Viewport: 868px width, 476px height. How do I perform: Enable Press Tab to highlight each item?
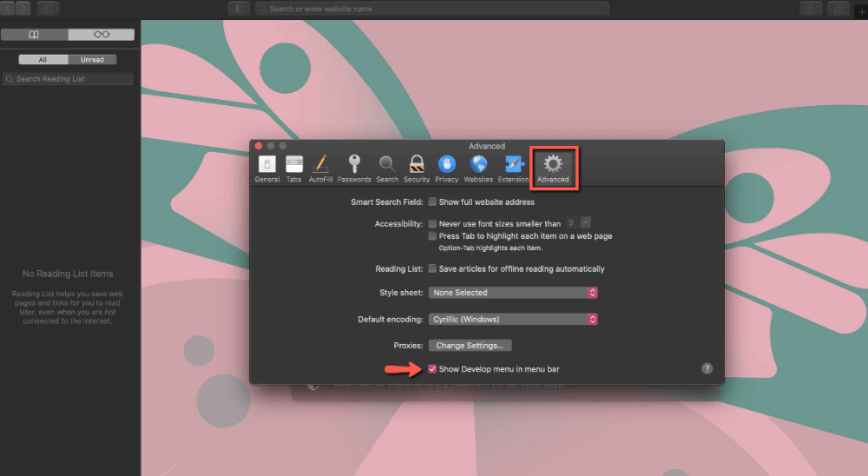point(432,235)
